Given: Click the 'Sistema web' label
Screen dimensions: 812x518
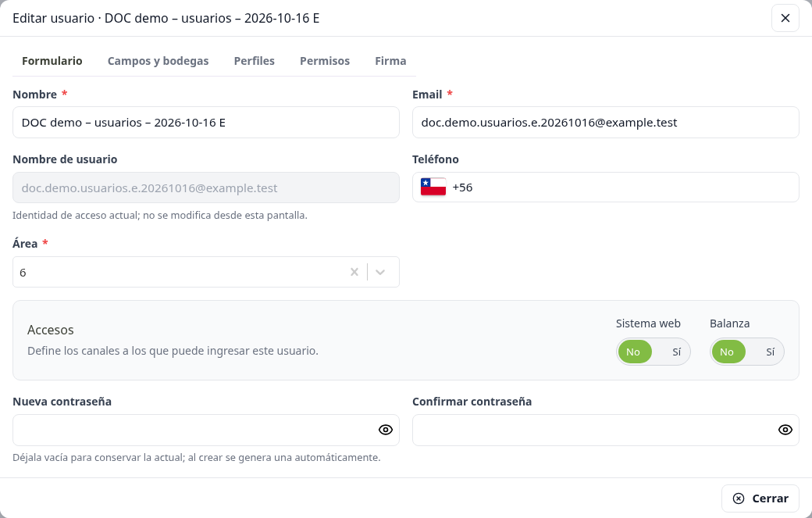Looking at the screenshot, I should 648,323.
